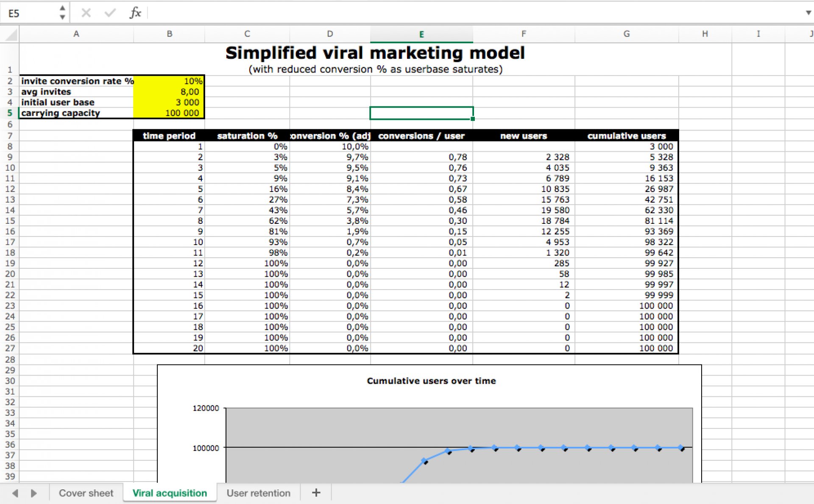Select column A header

pyautogui.click(x=76, y=34)
